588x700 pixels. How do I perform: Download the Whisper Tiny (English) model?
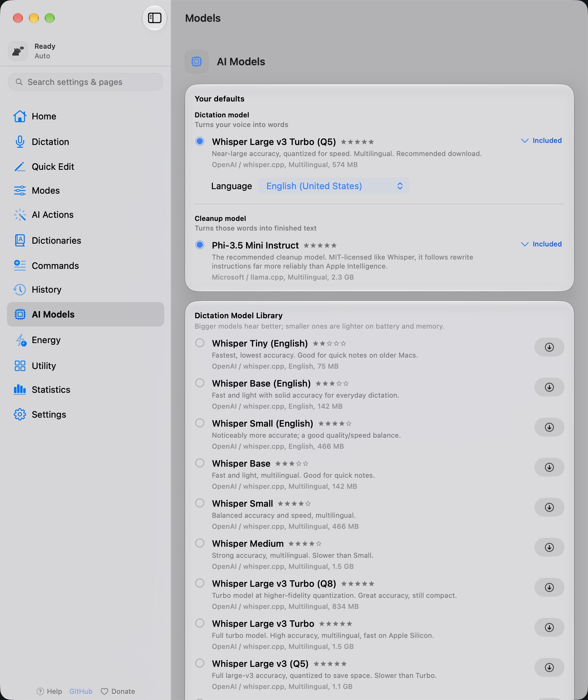549,347
